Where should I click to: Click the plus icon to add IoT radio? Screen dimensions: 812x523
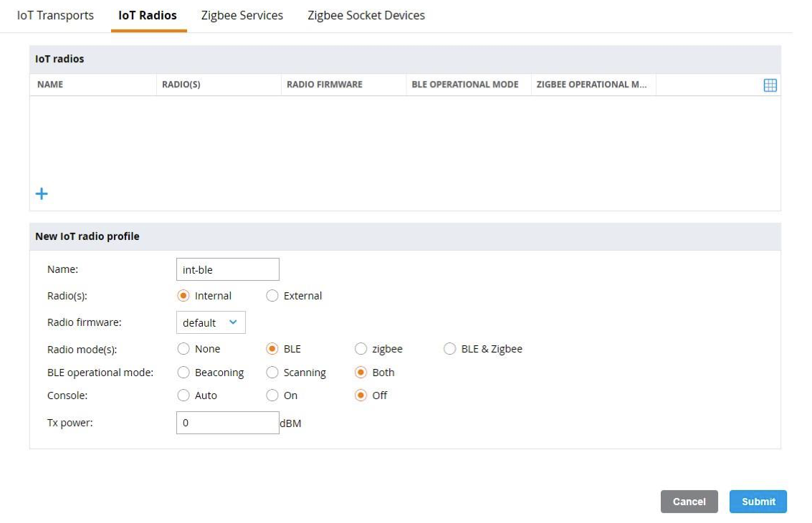42,194
